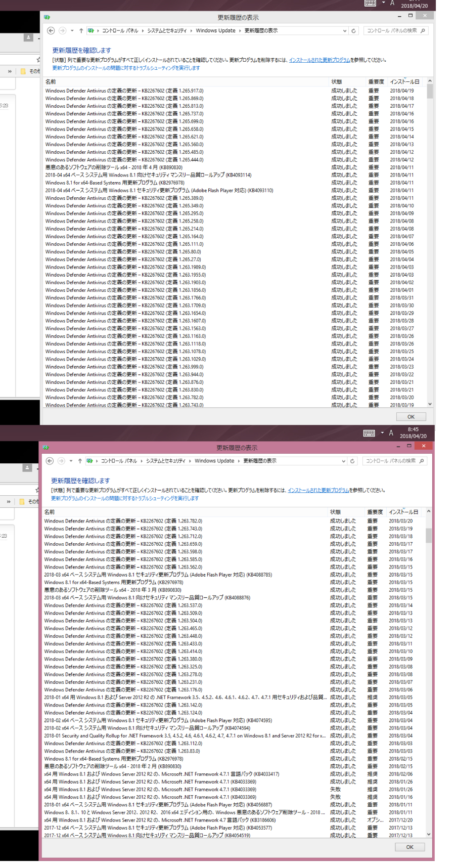Click the search magnifier in the lower window
This screenshot has height=868, width=456.
pos(422,461)
